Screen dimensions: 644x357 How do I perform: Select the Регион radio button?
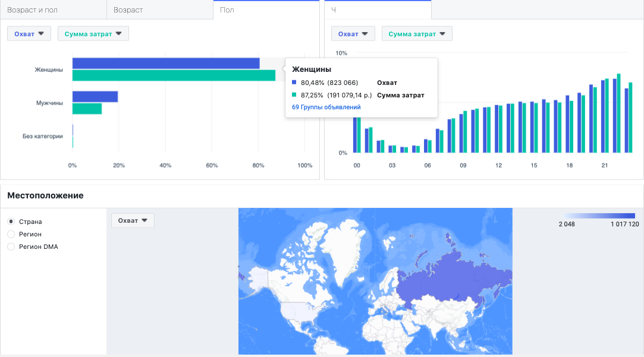coord(11,234)
